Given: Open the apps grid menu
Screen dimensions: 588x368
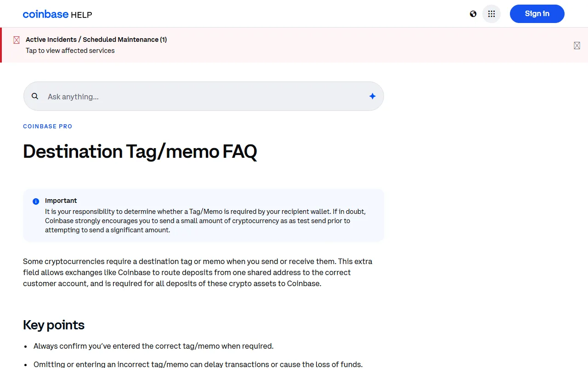Looking at the screenshot, I should (492, 14).
